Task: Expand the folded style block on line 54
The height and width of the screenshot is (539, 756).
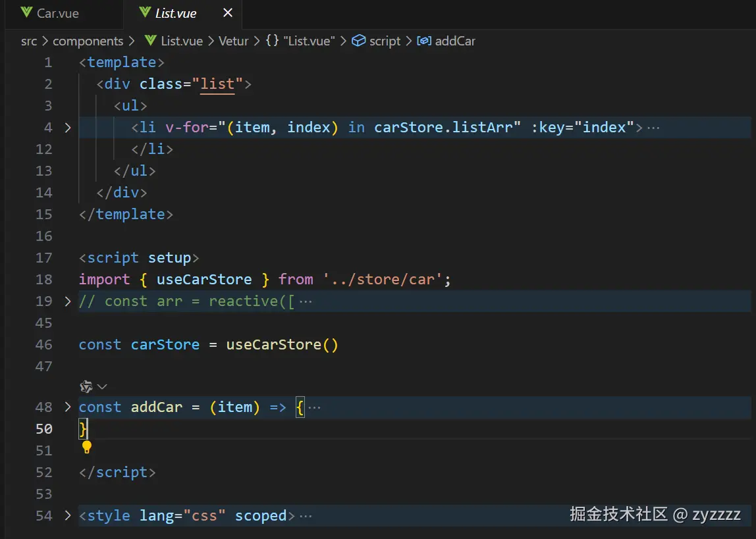Action: click(x=67, y=516)
